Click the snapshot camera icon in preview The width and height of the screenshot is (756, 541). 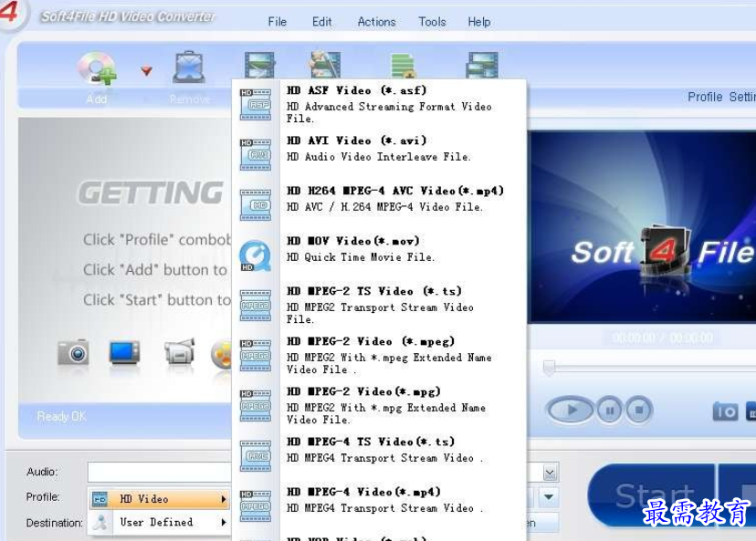pos(725,411)
